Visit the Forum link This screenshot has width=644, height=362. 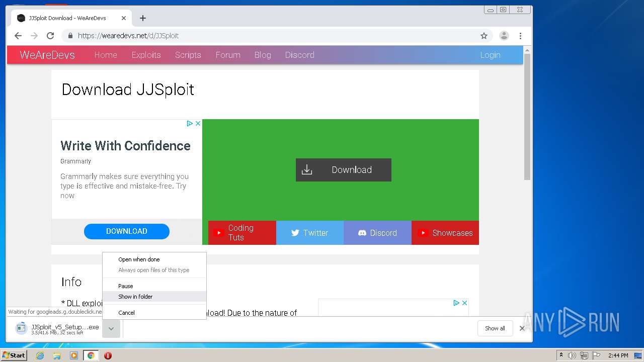click(x=228, y=55)
